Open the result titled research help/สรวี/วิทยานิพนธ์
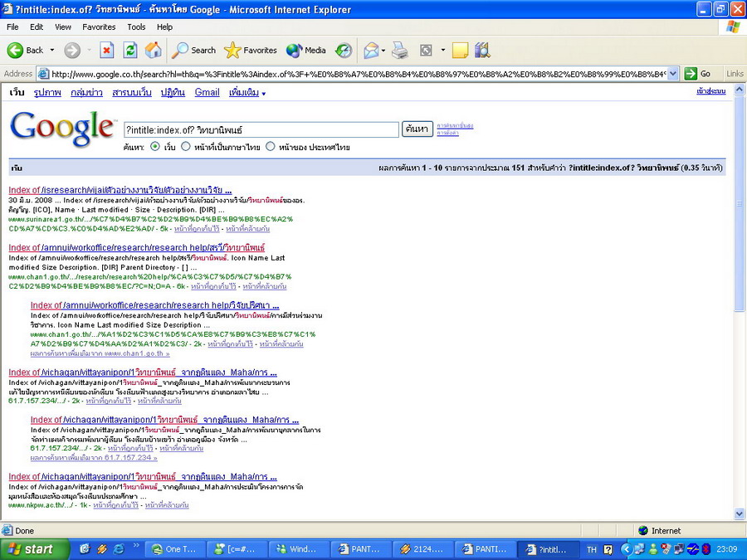Screen dimensions: 747x560 click(x=137, y=247)
